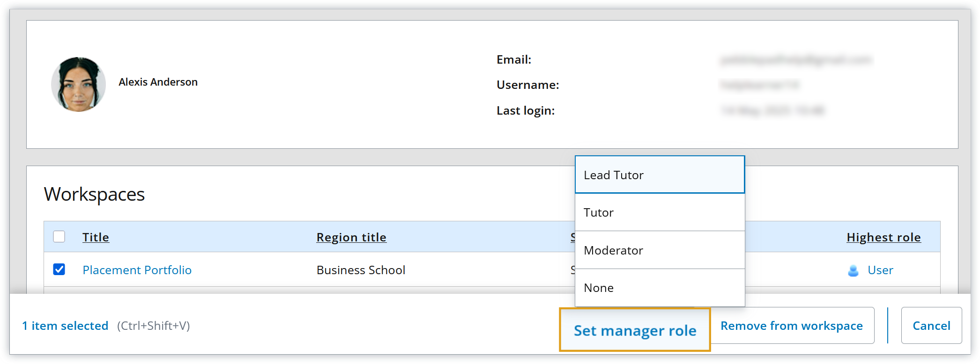Sort by the Highest role column

point(883,237)
